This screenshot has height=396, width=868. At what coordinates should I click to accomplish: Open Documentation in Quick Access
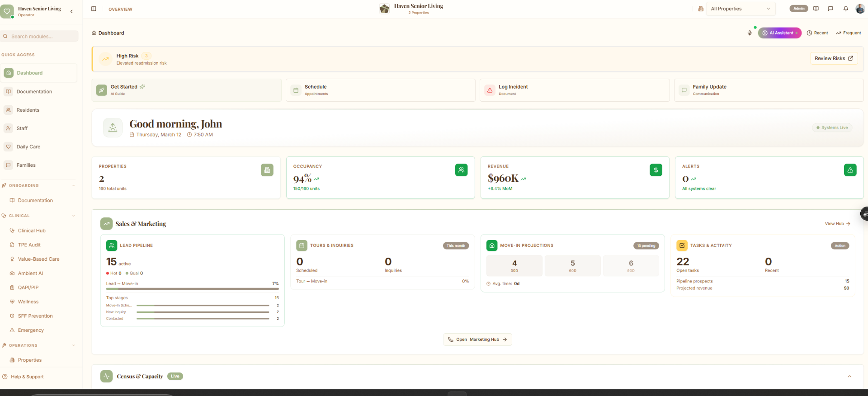tap(38, 91)
